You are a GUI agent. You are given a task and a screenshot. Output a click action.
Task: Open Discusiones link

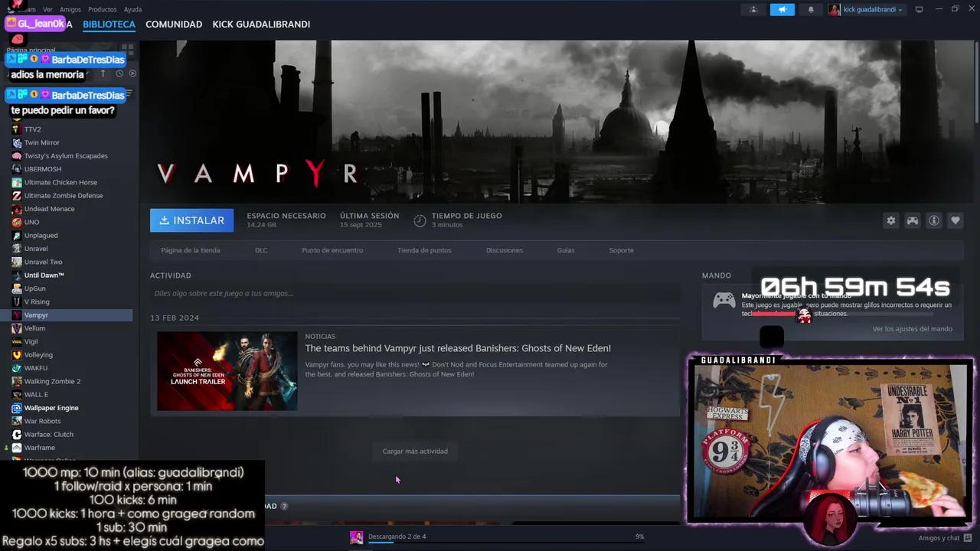(x=505, y=250)
